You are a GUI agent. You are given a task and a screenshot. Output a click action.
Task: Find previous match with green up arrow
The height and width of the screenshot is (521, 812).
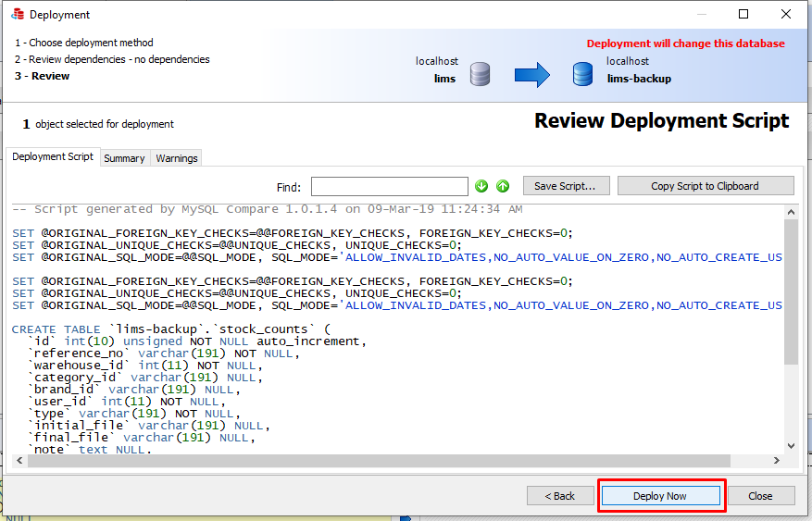point(503,186)
